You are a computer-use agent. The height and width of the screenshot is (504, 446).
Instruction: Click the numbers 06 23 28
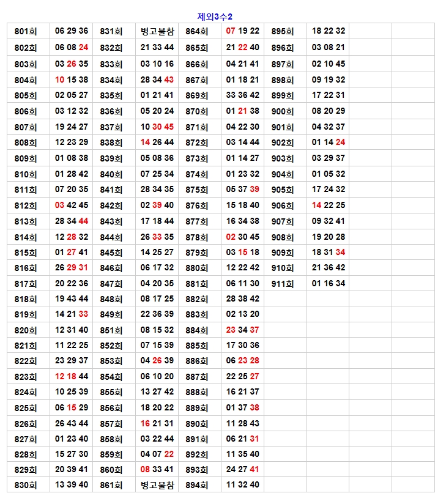[x=243, y=361]
